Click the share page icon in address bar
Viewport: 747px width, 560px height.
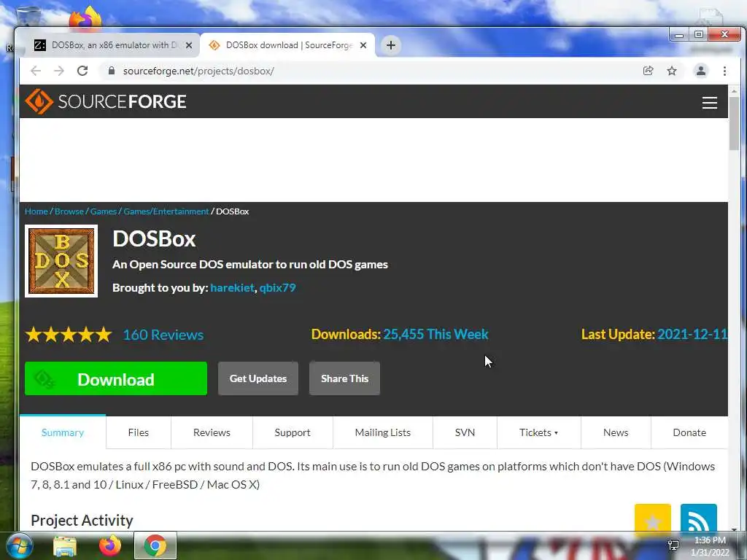(x=648, y=71)
